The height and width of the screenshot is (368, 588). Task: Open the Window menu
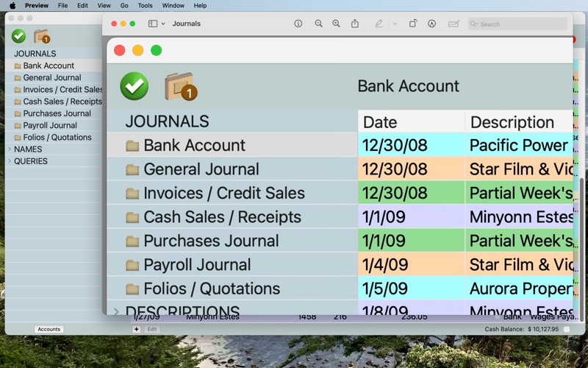coord(173,6)
